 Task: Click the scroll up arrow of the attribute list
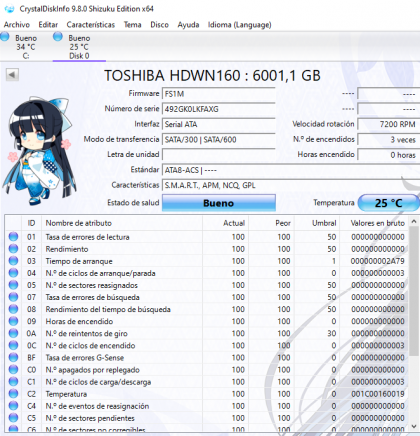coord(414,221)
